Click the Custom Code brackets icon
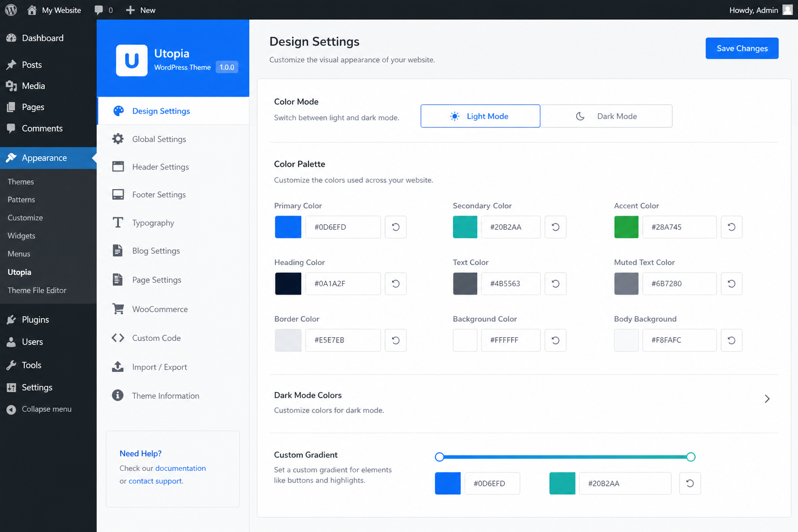Image resolution: width=798 pixels, height=532 pixels. pyautogui.click(x=118, y=338)
